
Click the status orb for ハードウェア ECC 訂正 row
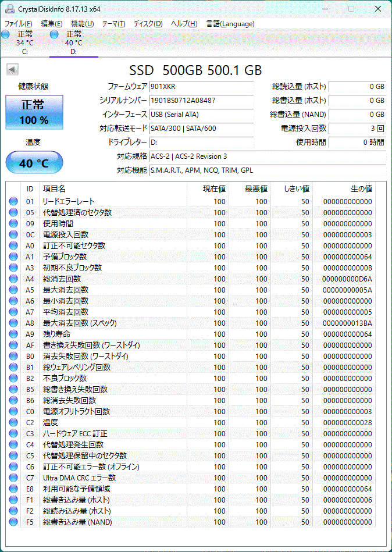click(13, 433)
